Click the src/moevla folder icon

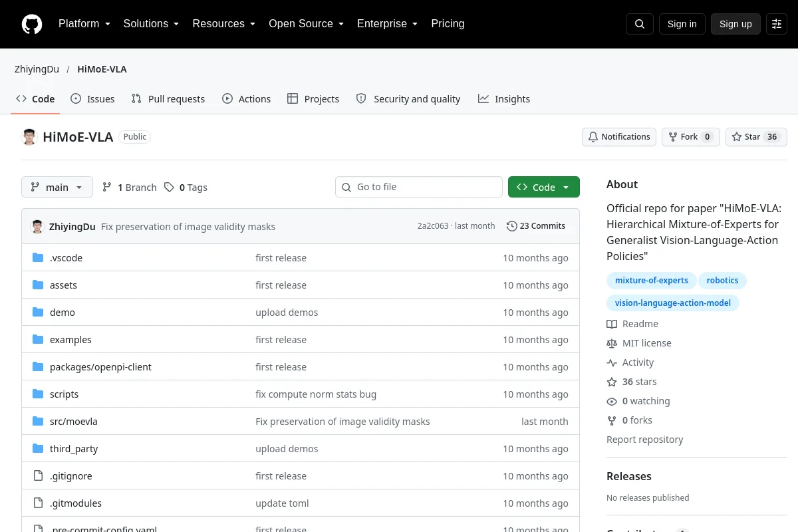(38, 422)
